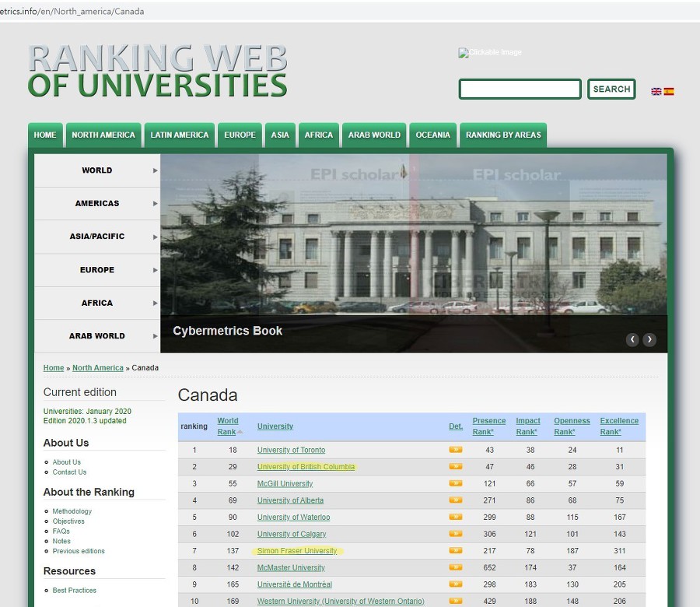Image resolution: width=700 pixels, height=607 pixels.
Task: Open the Université de Montréal link
Action: click(x=295, y=584)
